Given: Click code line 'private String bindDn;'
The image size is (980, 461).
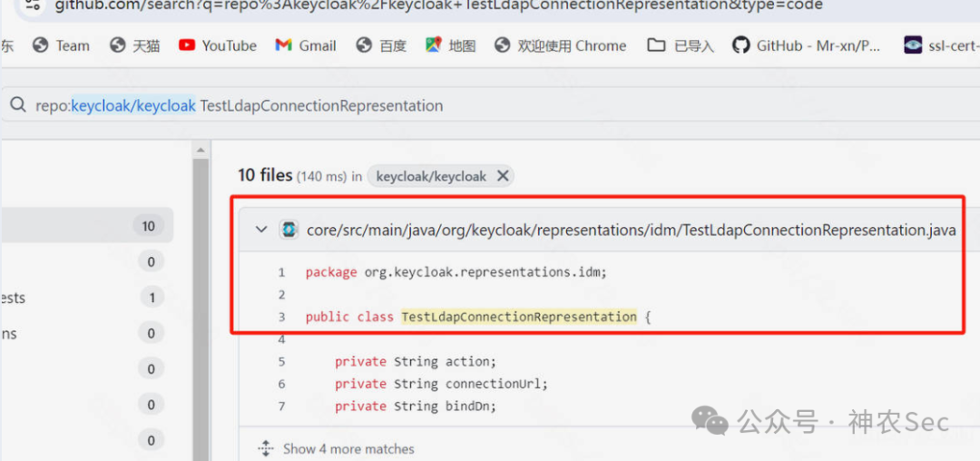Looking at the screenshot, I should 415,406.
